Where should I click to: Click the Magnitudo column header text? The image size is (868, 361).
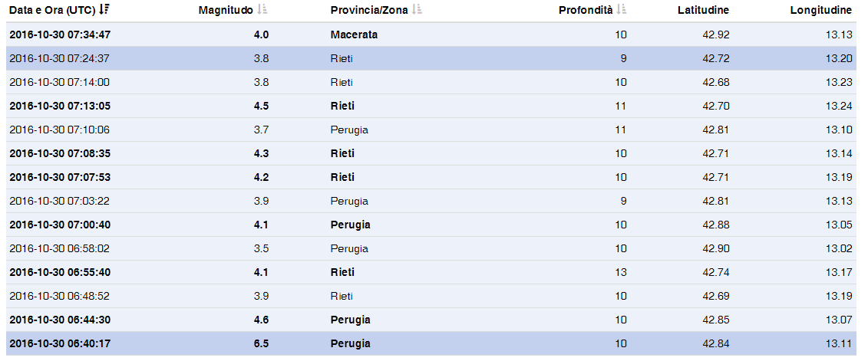point(226,10)
